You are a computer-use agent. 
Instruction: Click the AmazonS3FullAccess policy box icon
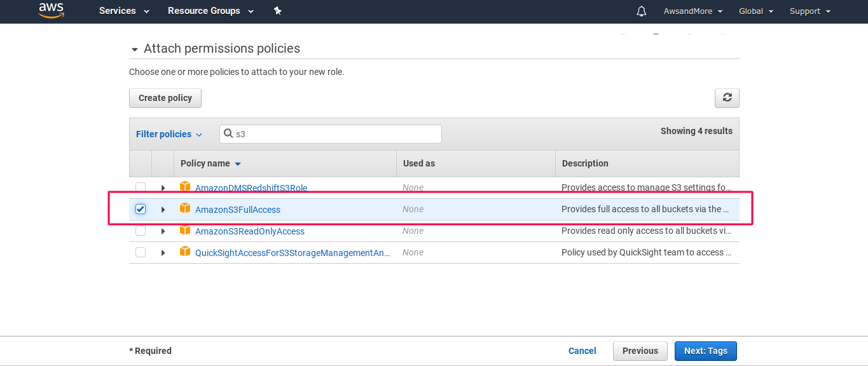[x=185, y=208]
